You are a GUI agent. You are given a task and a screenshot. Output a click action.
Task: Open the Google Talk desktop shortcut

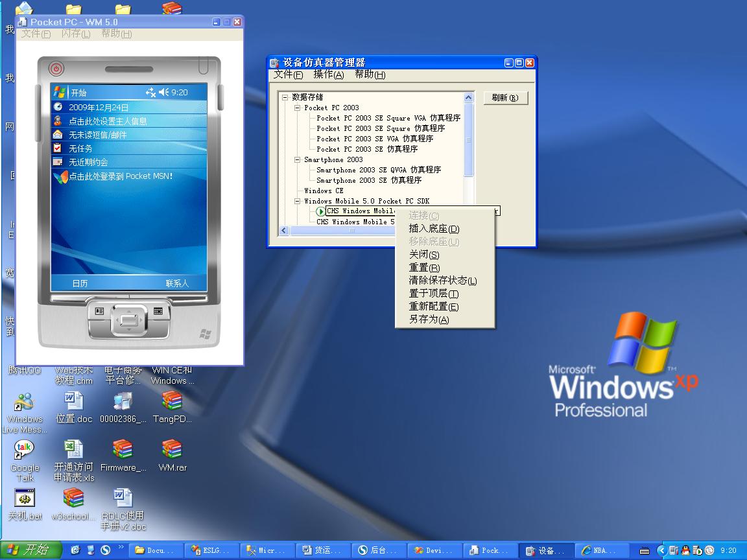coord(24,449)
